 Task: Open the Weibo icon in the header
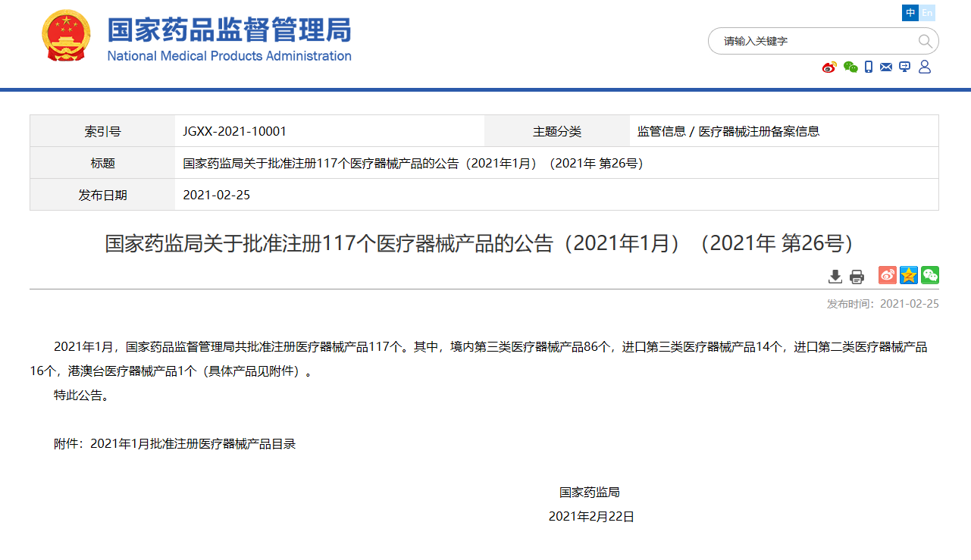coord(829,67)
